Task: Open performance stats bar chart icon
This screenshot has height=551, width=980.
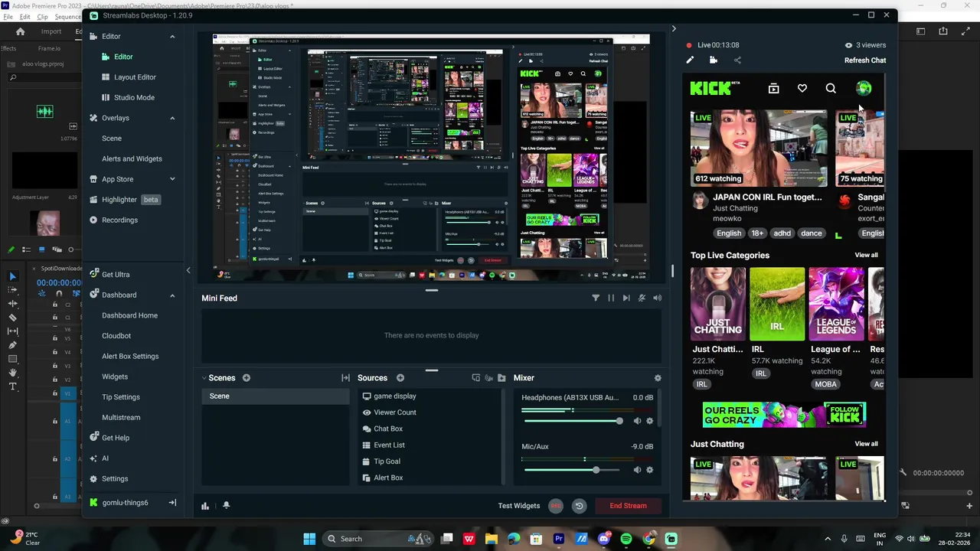Action: pos(205,506)
